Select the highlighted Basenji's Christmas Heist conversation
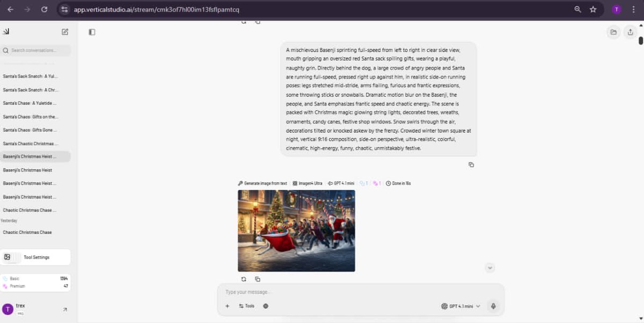This screenshot has height=323, width=644. (x=35, y=156)
